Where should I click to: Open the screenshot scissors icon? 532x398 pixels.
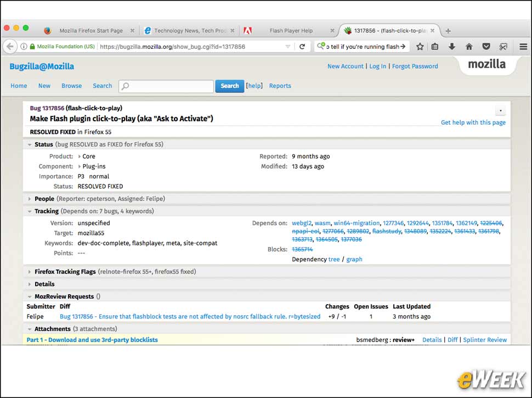pyautogui.click(x=503, y=47)
